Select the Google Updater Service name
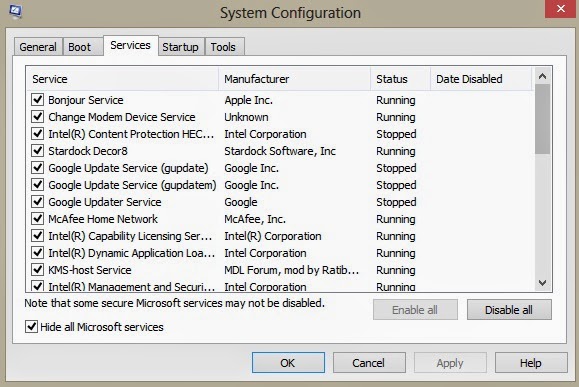This screenshot has height=387, width=579. tap(105, 202)
